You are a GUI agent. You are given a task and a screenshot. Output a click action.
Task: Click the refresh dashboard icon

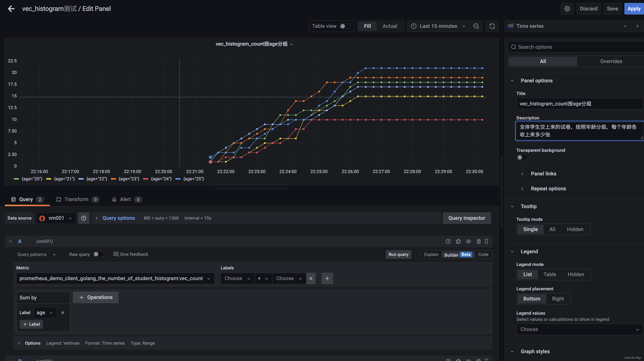492,26
